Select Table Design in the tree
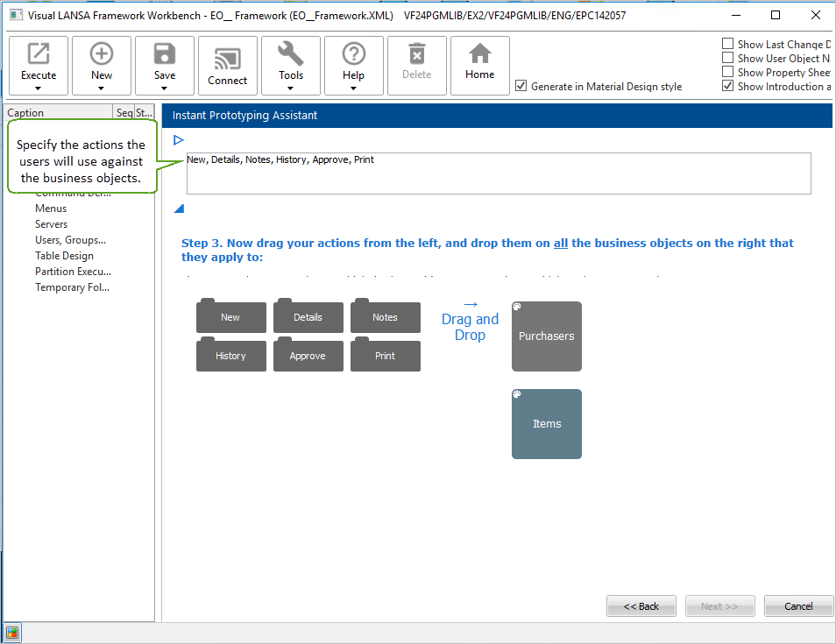The width and height of the screenshot is (836, 644). click(64, 256)
